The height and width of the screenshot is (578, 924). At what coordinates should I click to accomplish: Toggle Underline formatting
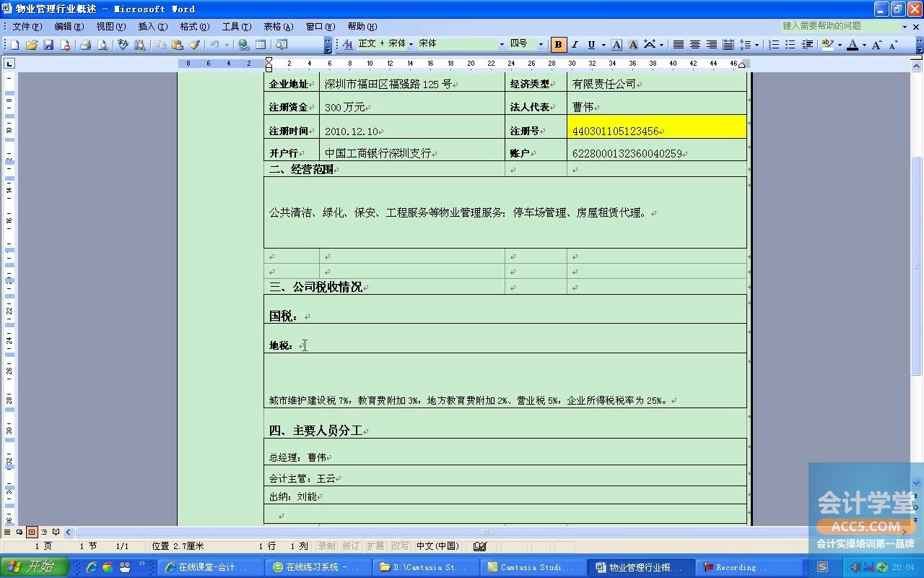(x=591, y=45)
